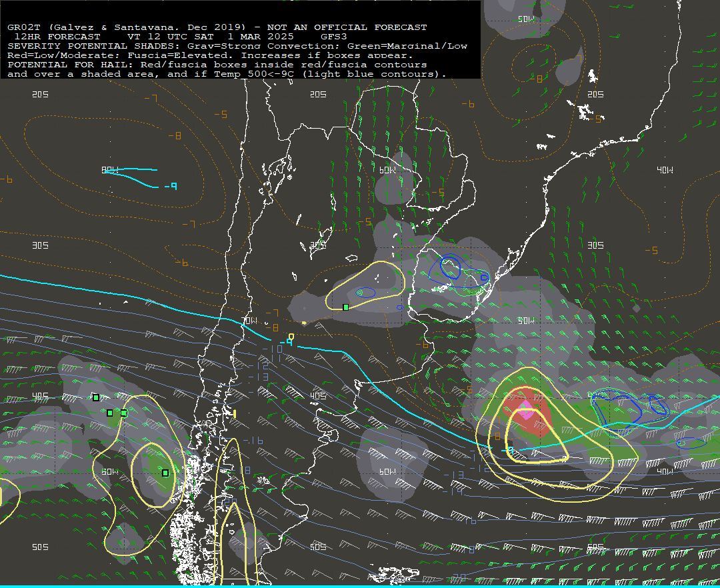Viewport: 720px width, 588px height.
Task: Click the leftmost '40S' latitude label
Action: (x=41, y=396)
